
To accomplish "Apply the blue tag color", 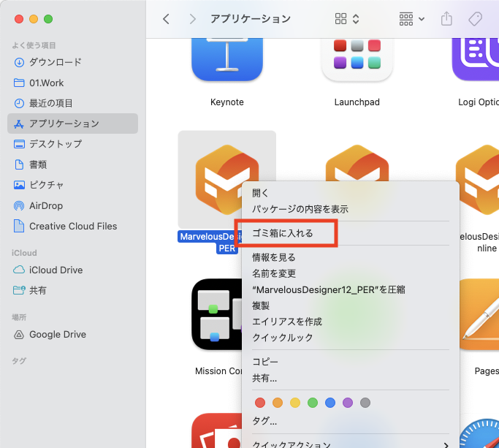I will pos(330,403).
